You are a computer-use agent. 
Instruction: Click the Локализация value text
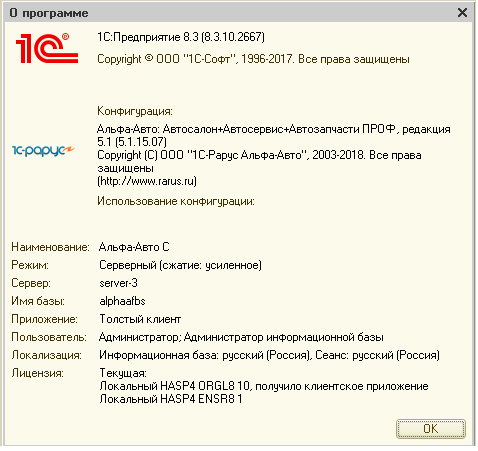pos(269,355)
